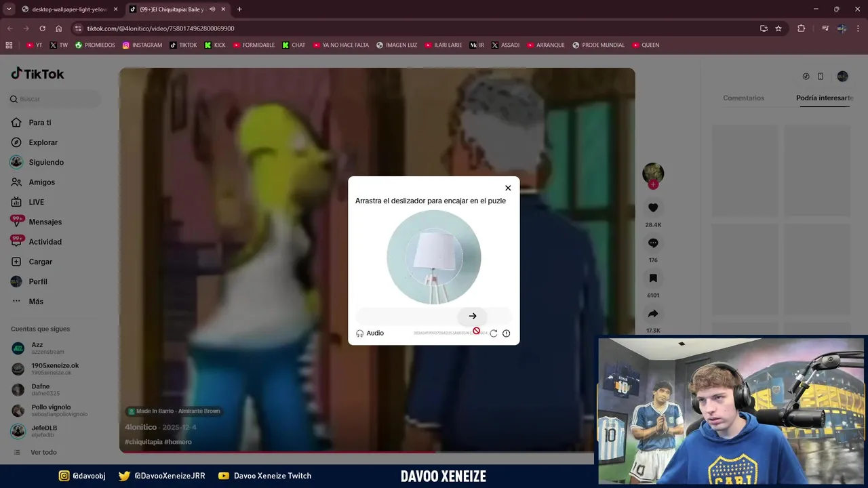Close the desktop-wallpaper browser tab
Viewport: 868px width, 488px height.
(115, 9)
